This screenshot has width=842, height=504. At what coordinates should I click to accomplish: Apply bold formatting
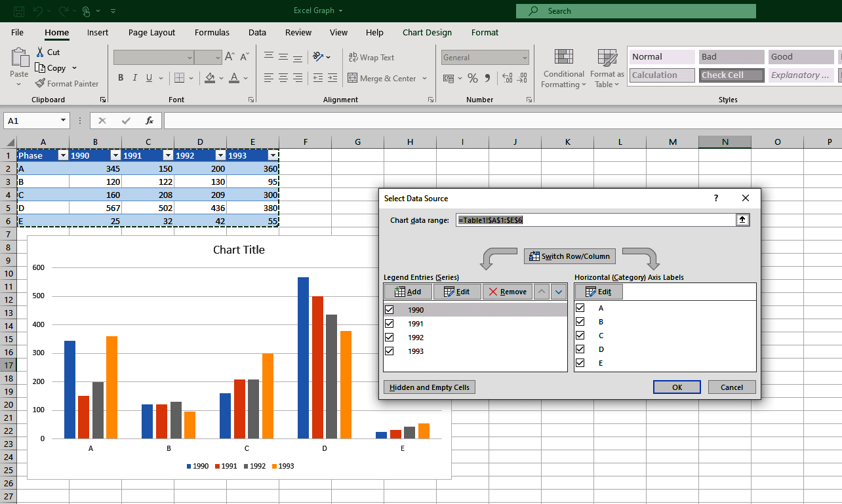pyautogui.click(x=120, y=77)
